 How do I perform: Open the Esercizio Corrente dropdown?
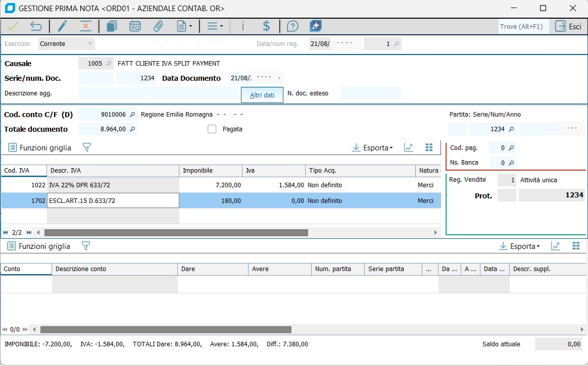click(x=67, y=44)
